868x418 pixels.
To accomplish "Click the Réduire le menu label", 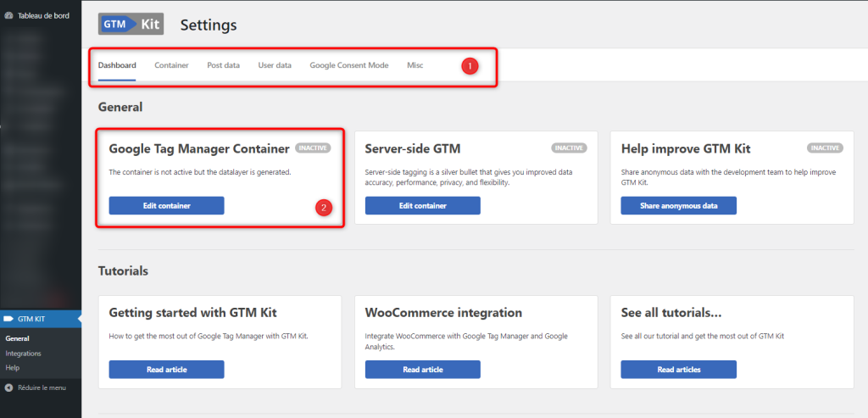I will [x=42, y=387].
